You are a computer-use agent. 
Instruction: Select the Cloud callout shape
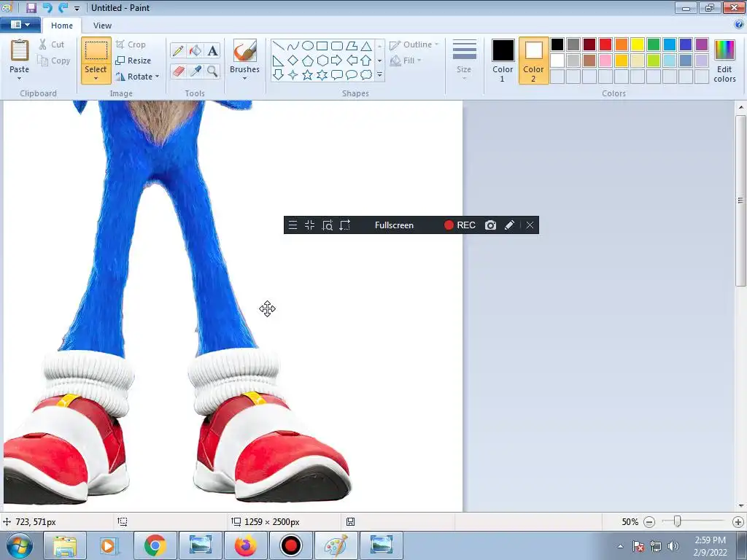click(366, 75)
